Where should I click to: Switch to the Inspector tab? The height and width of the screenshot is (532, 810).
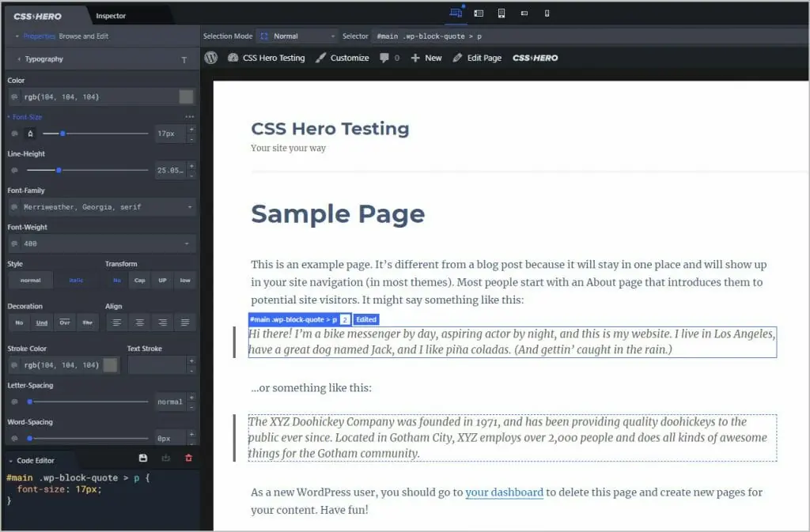coord(111,16)
